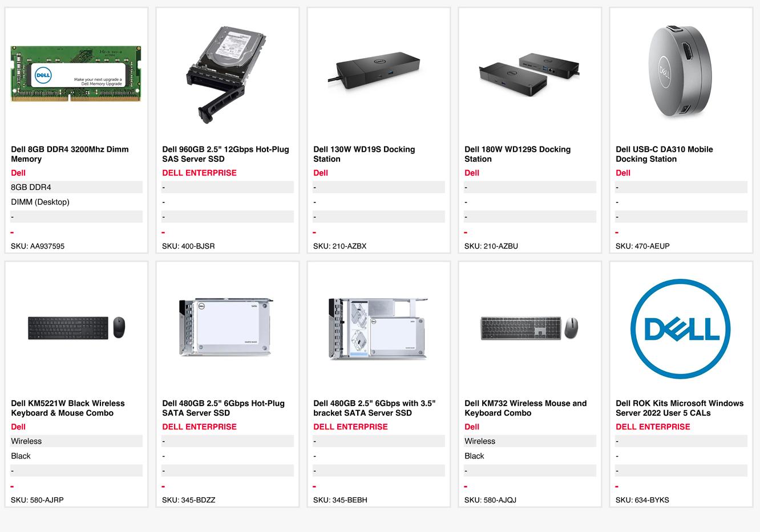
Task: Open Dell 480GB Hot-Plug SATA Server SSD title
Action: [x=223, y=408]
